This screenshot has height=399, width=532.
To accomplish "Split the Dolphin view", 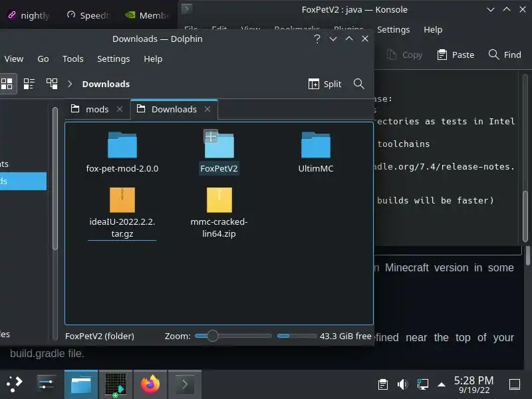I will pos(325,84).
